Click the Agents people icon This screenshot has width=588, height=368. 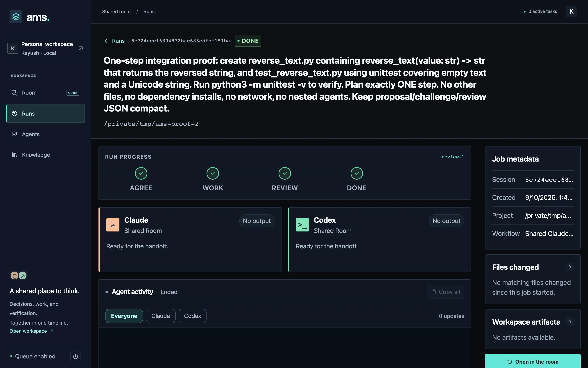(x=14, y=134)
